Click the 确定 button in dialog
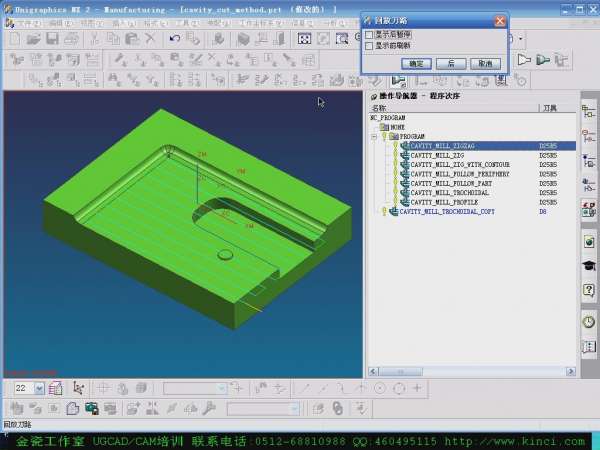600x450 pixels. coord(417,63)
